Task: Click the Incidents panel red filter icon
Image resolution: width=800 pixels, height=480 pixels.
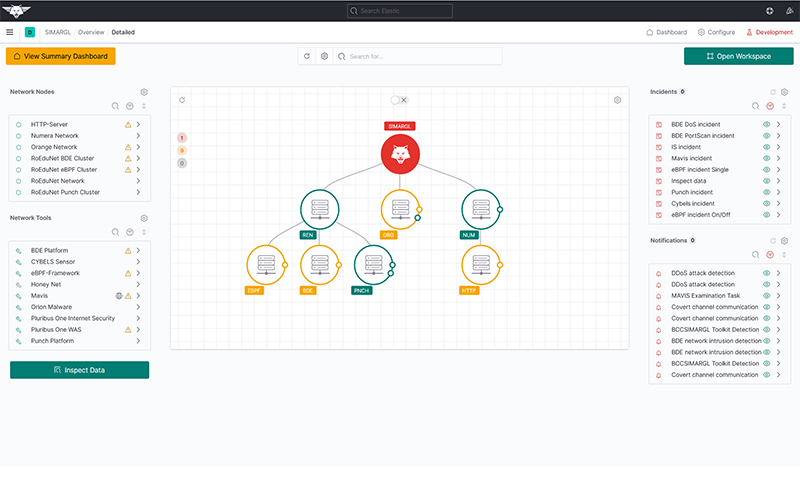Action: (x=770, y=106)
